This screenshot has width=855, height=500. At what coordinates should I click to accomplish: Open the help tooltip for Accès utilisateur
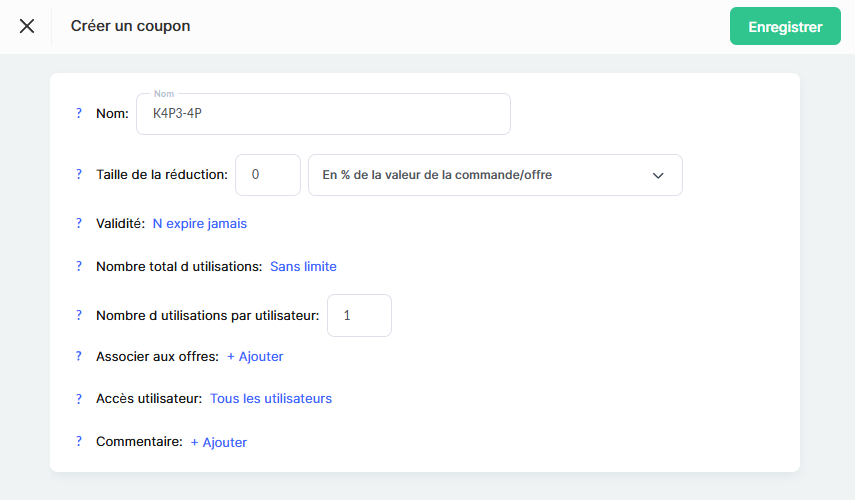79,399
